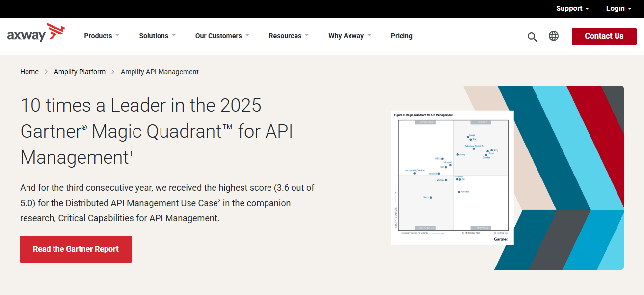Click the paragraph about Distributed API Management
Screen dimensions: 644x295
coord(167,203)
